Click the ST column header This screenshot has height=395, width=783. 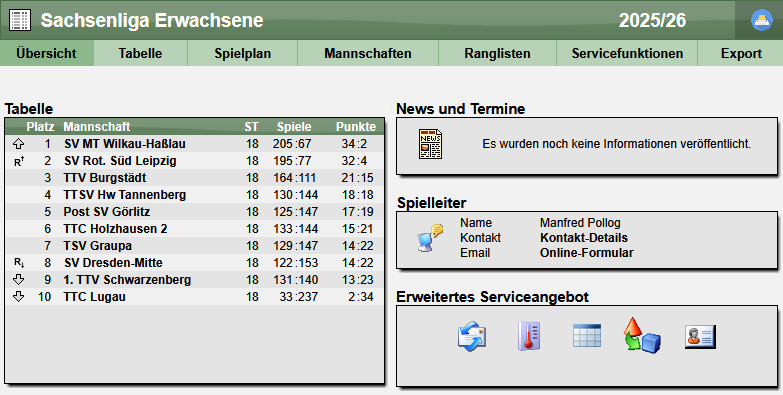coord(251,127)
